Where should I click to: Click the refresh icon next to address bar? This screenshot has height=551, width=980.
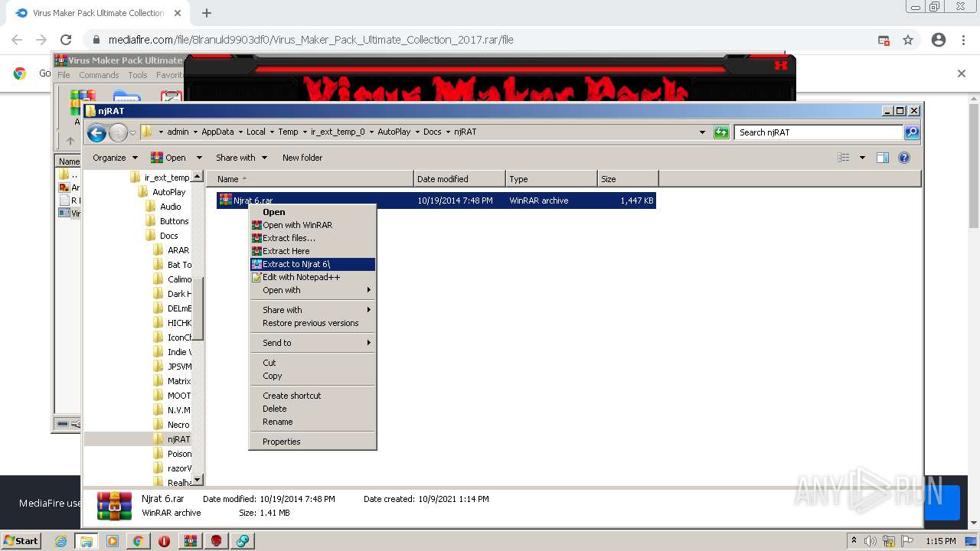(721, 132)
